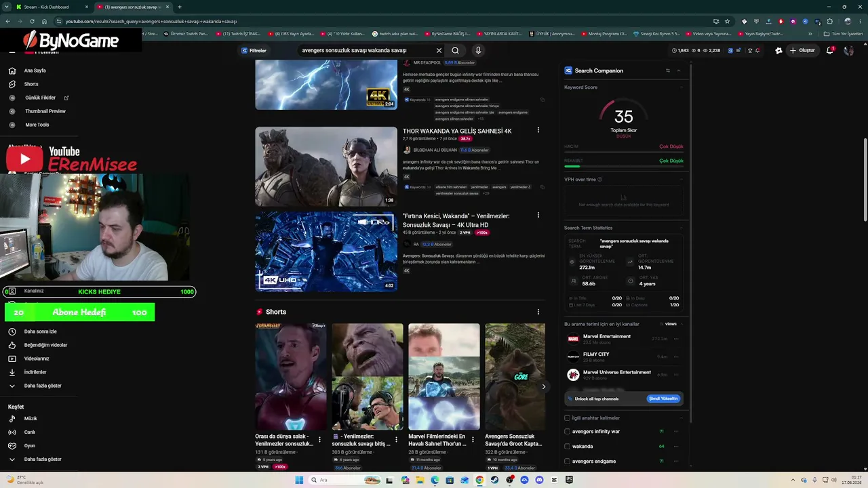Open Steam from the taskbar
The width and height of the screenshot is (868, 488).
495,480
